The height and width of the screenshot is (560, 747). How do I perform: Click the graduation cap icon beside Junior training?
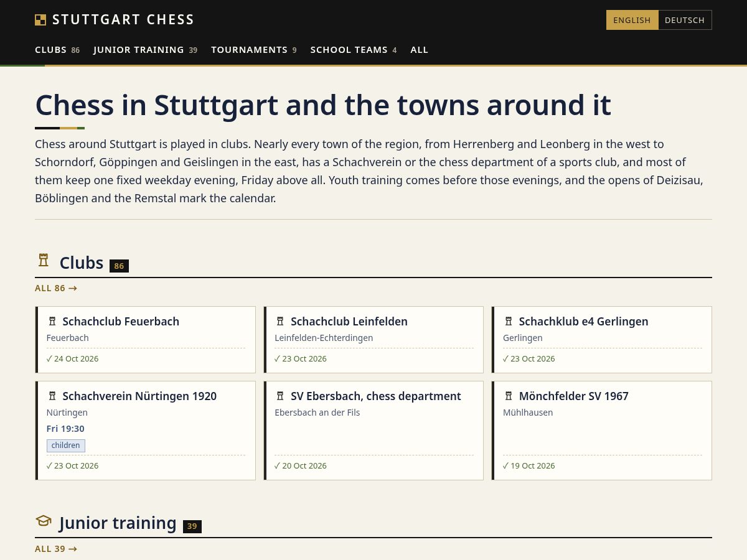[x=43, y=521]
